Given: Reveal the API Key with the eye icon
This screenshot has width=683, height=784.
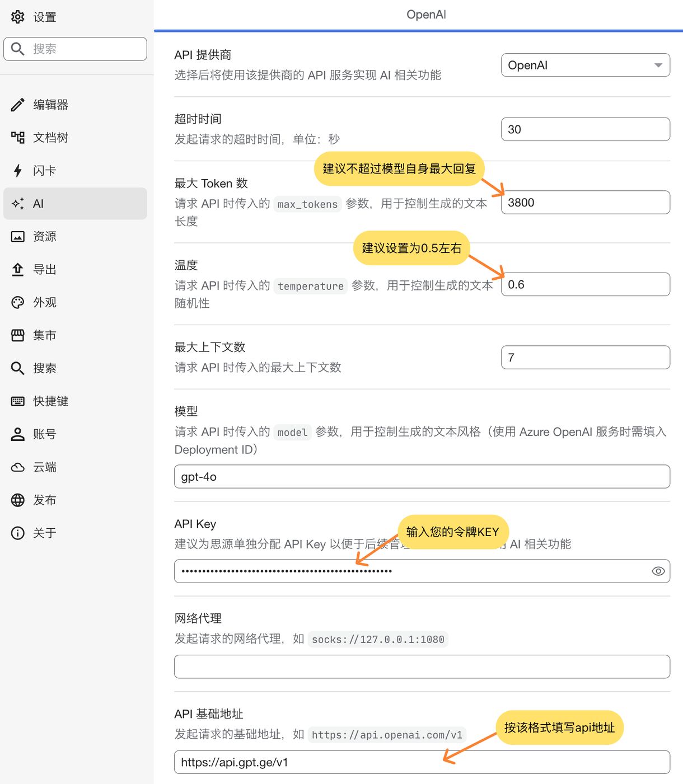Looking at the screenshot, I should [658, 571].
